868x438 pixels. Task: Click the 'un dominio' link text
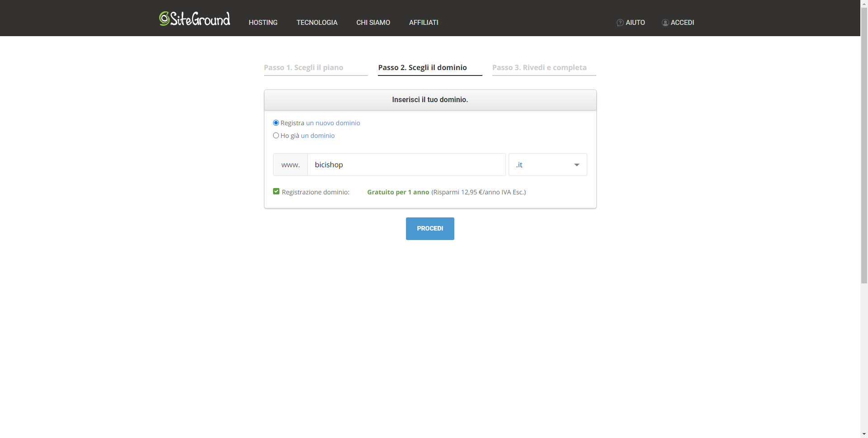coord(317,136)
